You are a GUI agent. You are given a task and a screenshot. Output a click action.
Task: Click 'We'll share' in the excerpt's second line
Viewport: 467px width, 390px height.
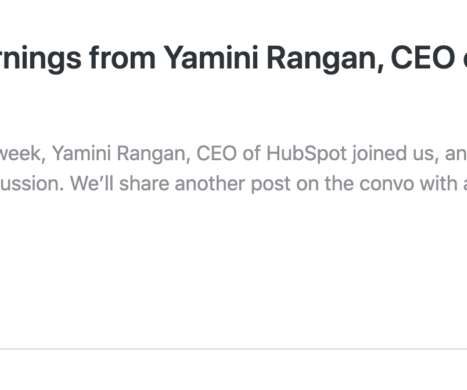(x=120, y=184)
